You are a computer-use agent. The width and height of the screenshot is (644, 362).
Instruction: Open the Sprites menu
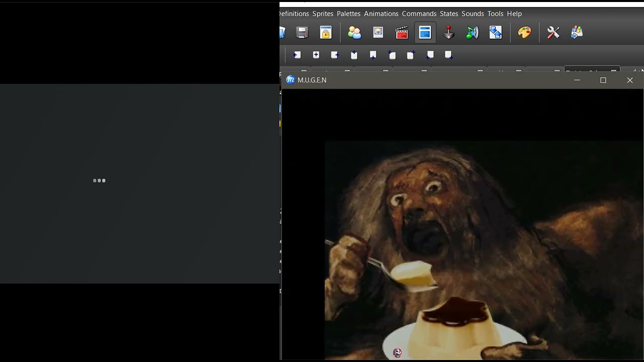click(323, 14)
